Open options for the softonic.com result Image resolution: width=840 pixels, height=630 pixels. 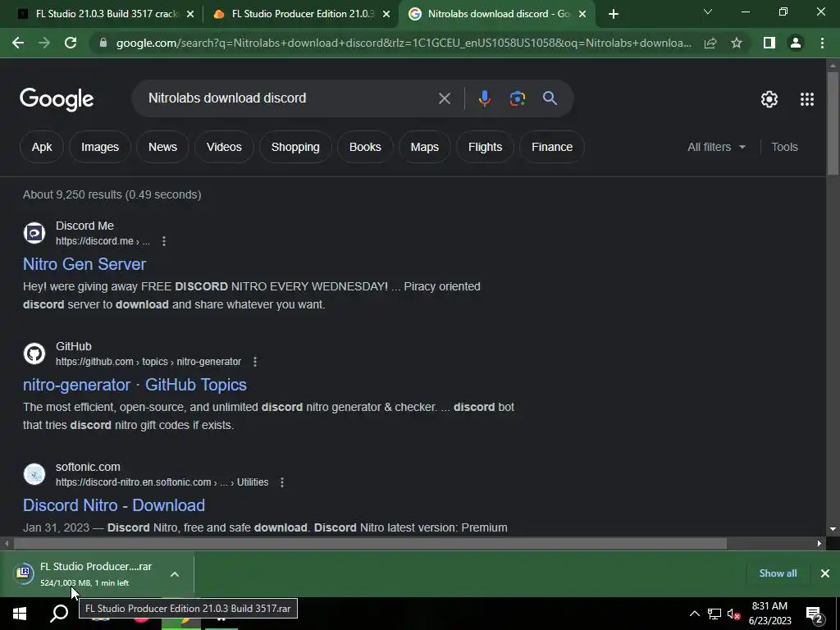282,482
